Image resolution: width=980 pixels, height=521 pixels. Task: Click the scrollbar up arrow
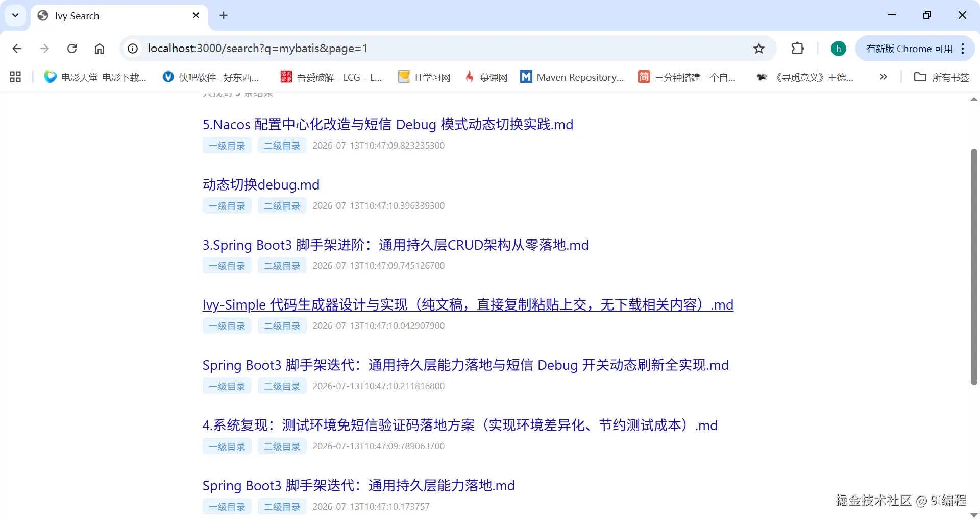[974, 100]
